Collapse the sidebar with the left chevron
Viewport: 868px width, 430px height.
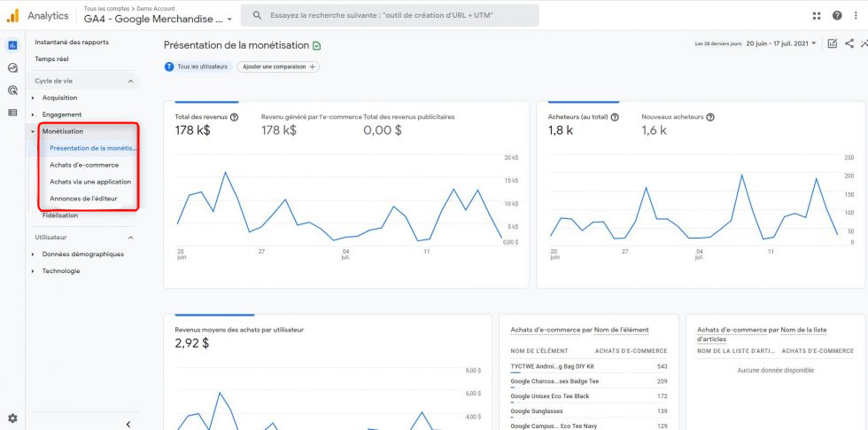128,425
